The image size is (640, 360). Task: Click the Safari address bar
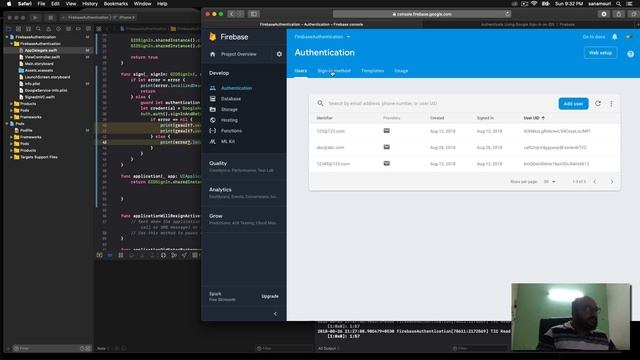click(422, 14)
